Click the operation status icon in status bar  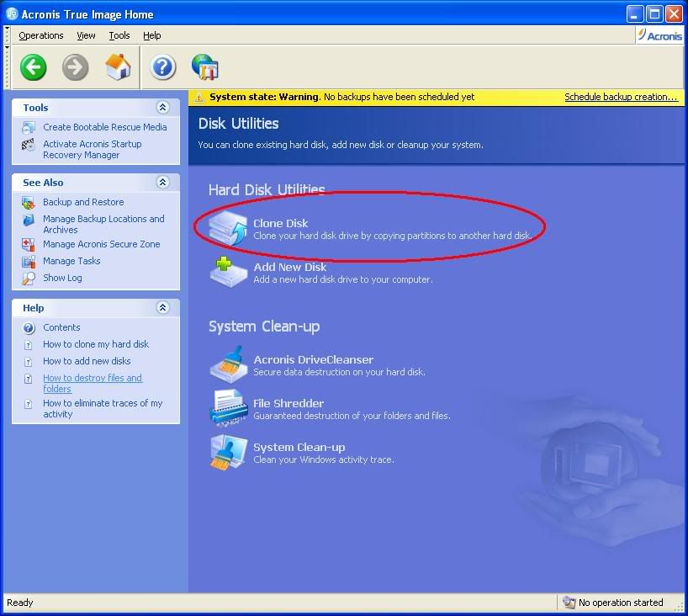point(569,603)
